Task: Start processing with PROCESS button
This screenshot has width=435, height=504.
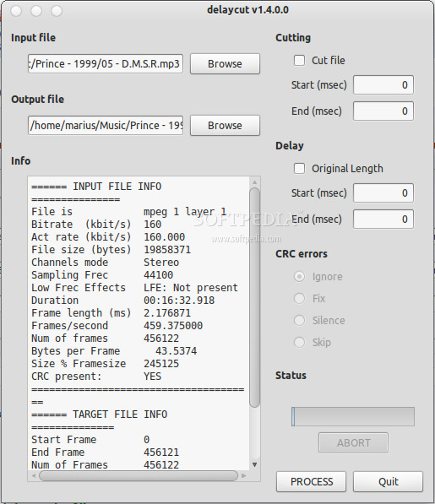Action: pyautogui.click(x=311, y=481)
